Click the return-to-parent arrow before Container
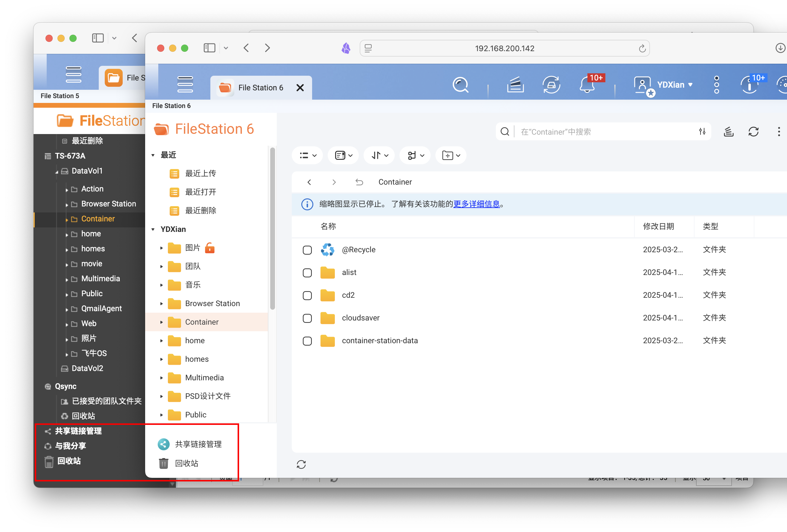Image resolution: width=787 pixels, height=532 pixels. click(x=359, y=182)
